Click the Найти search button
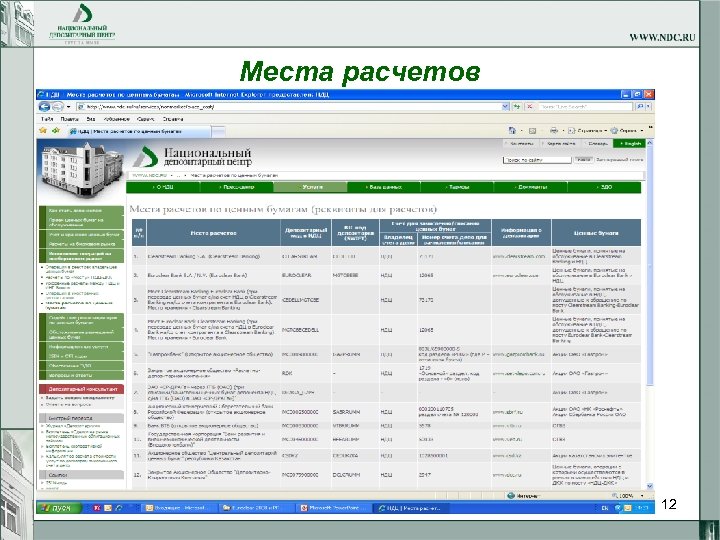 [x=584, y=160]
